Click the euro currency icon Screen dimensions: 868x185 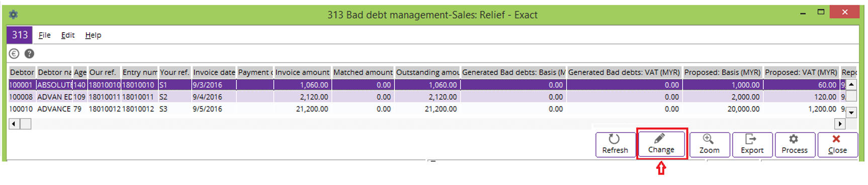(14, 54)
